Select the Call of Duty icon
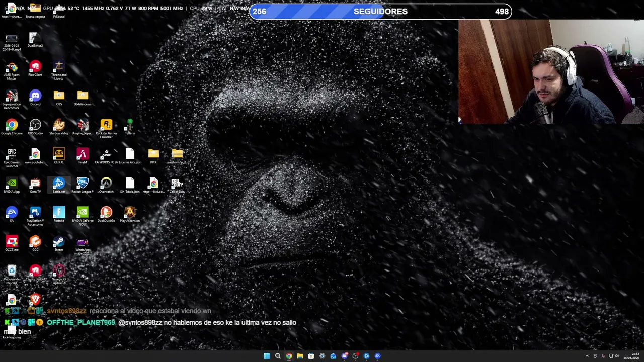The width and height of the screenshot is (644, 362). (x=177, y=186)
